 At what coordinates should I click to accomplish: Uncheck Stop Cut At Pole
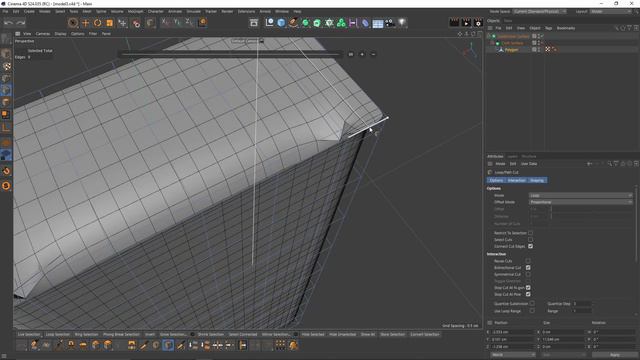[x=528, y=294]
